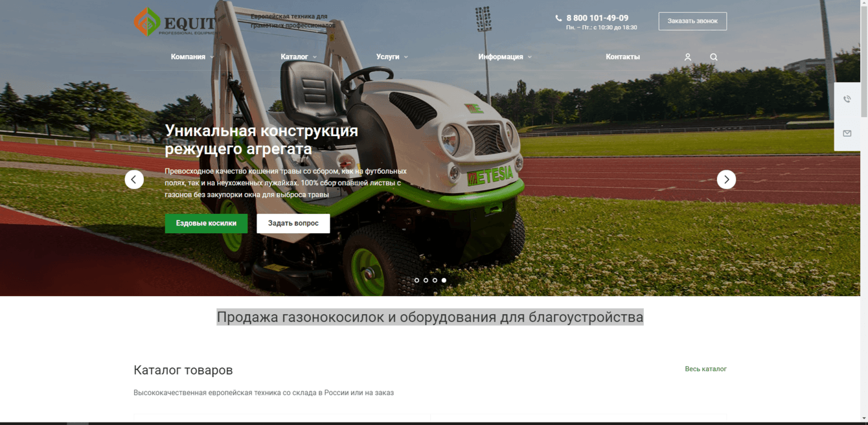Click the side envelope message icon
The image size is (868, 425).
(x=847, y=133)
